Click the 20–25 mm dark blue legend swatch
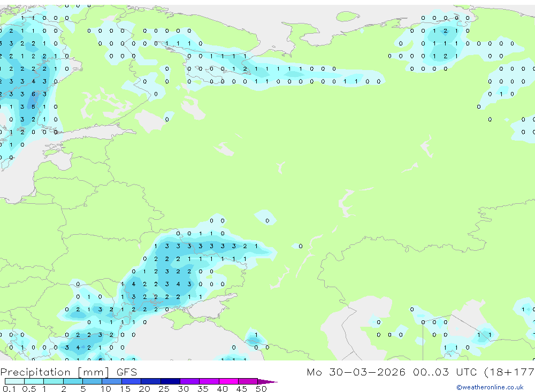The height and width of the screenshot is (392, 535). point(151,381)
